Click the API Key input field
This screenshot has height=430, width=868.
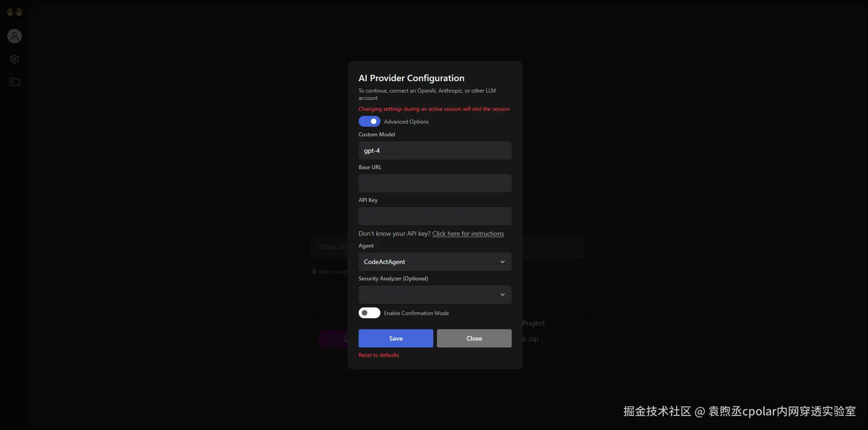point(435,216)
